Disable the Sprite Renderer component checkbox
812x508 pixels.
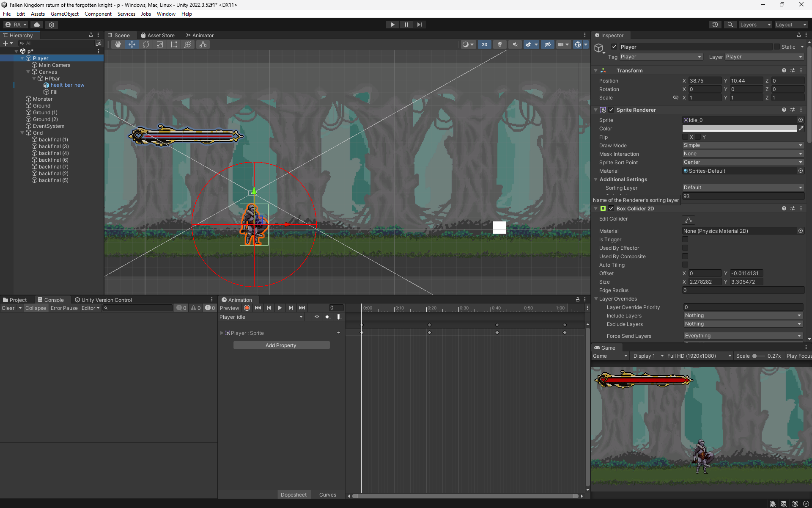tap(611, 110)
